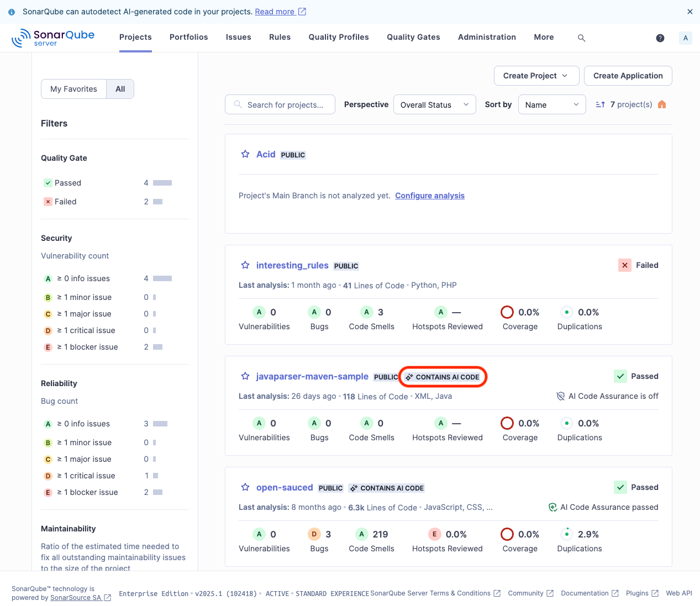
Task: Click the sort direction arrows icon
Action: [x=601, y=104]
